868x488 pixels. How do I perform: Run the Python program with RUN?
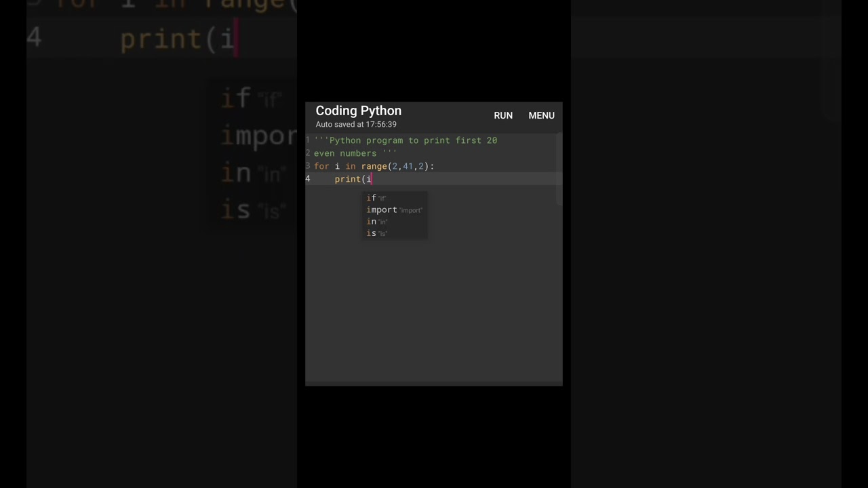pos(503,116)
